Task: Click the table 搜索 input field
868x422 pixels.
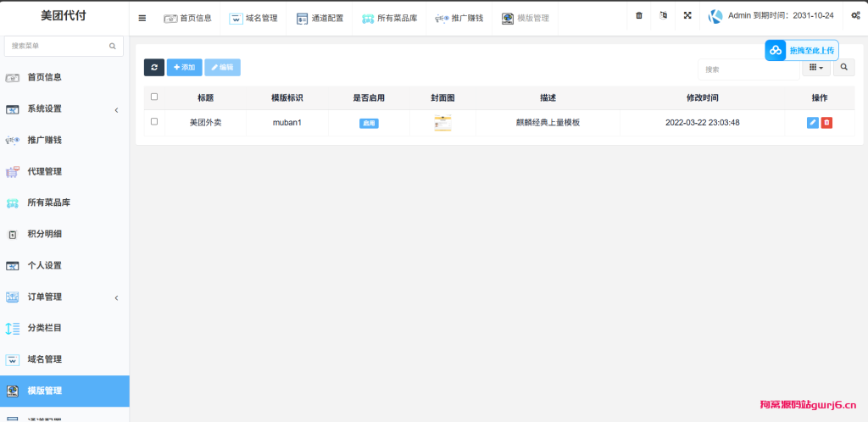Action: tap(748, 69)
